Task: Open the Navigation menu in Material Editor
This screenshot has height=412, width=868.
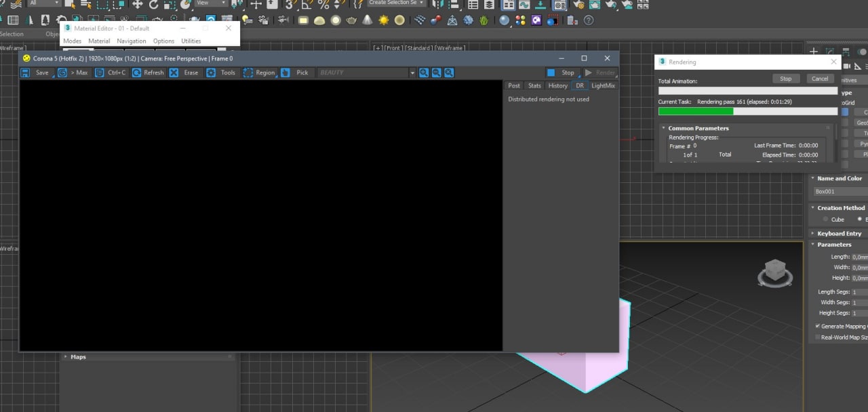Action: [131, 41]
